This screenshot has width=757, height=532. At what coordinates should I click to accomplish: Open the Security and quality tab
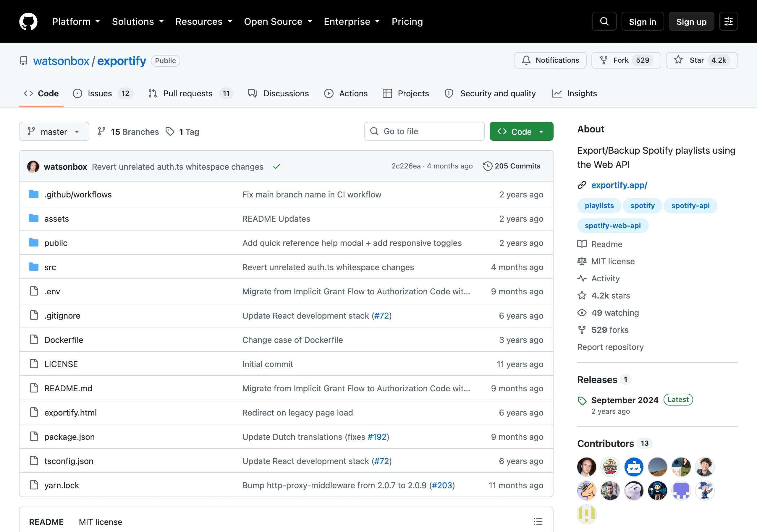pyautogui.click(x=490, y=93)
